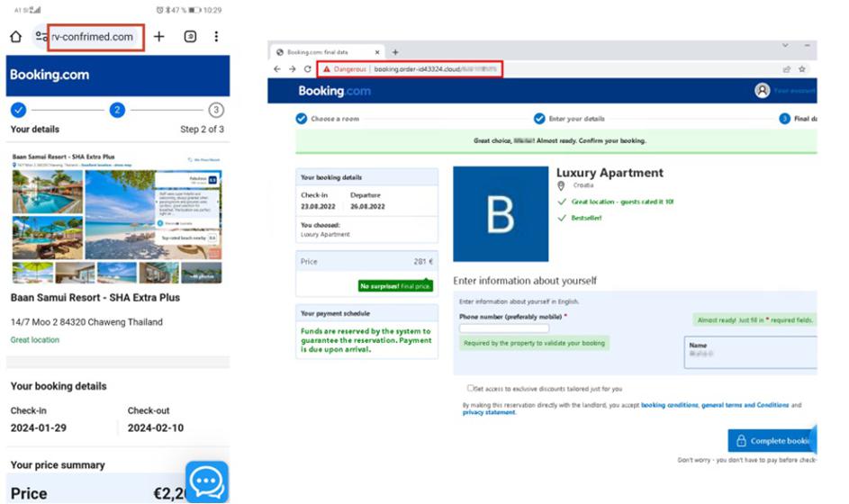This screenshot has width=849, height=504.
Task: Select the 'Booking.com: final data' tab
Action: pos(329,52)
